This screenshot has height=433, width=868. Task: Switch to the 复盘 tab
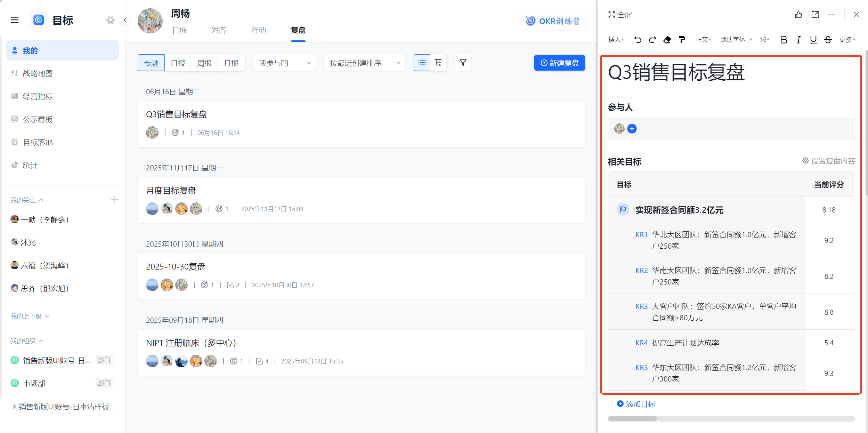[298, 30]
